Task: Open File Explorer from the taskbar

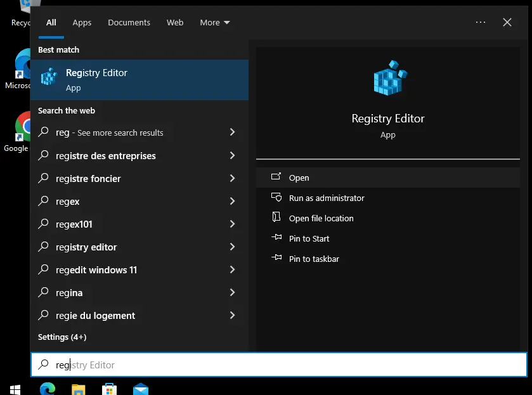Action: point(79,389)
